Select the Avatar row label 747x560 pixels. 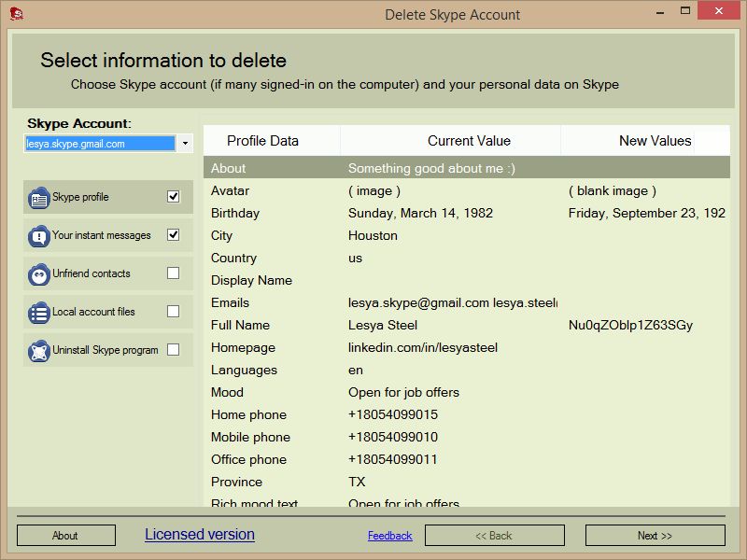(x=230, y=191)
